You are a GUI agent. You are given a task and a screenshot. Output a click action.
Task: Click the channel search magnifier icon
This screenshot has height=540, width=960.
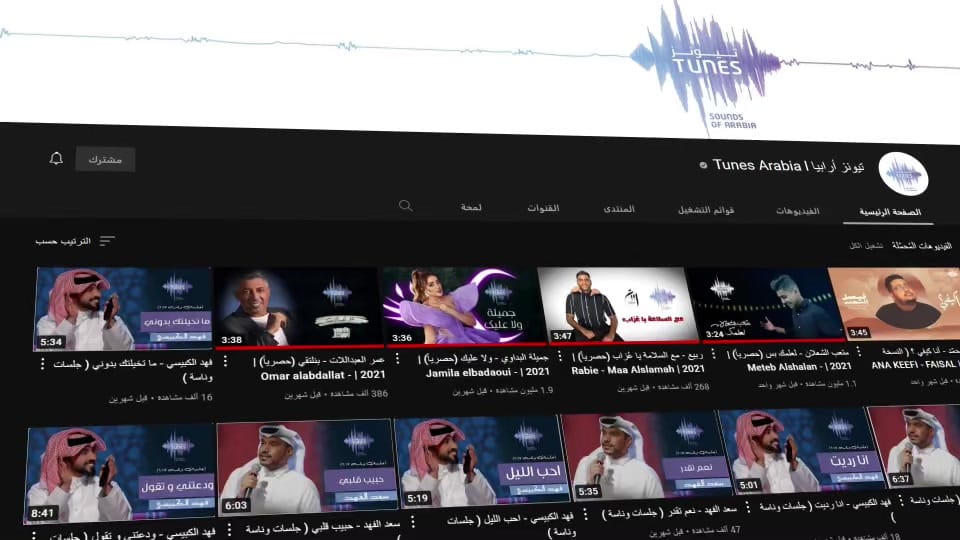(405, 206)
